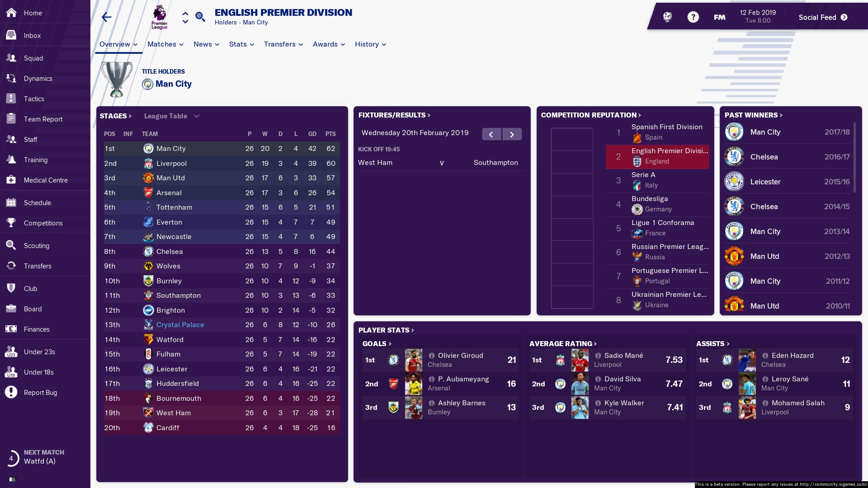Expand the Matches dropdown menu

click(165, 43)
